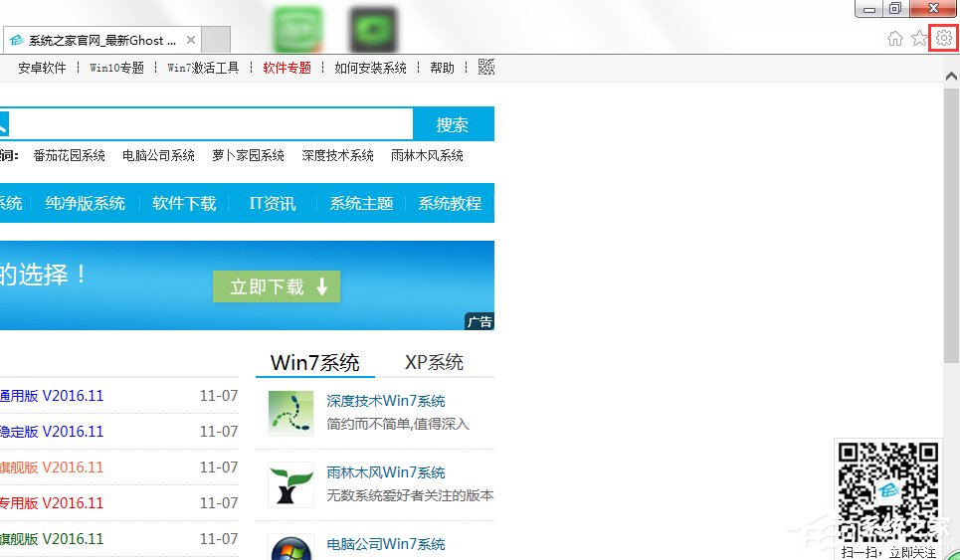Switch to the XP系统 tab
Viewport: 960px width, 560px height.
(x=434, y=363)
